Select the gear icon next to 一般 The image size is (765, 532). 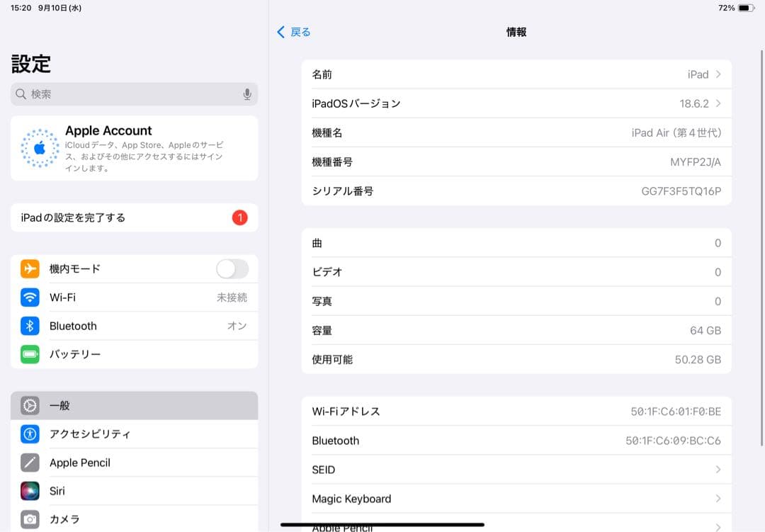[29, 405]
